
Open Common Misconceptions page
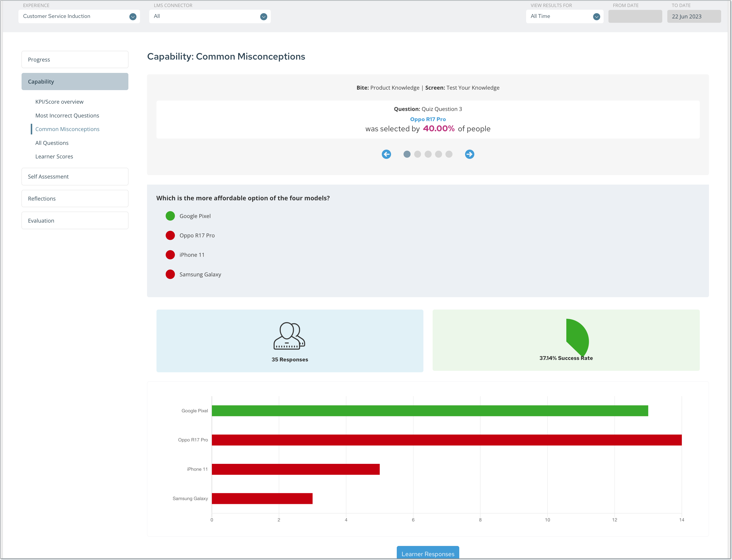coord(67,129)
